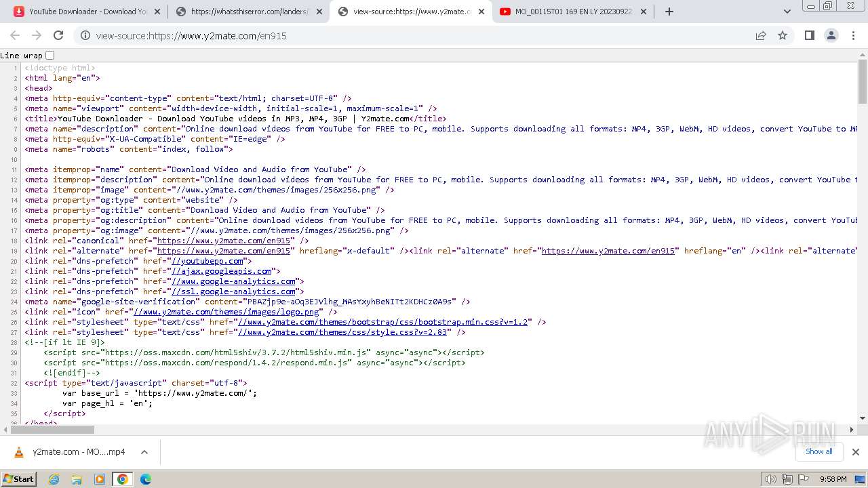Share this page using the share icon
Viewport: 868px width, 488px height.
pos(761,35)
